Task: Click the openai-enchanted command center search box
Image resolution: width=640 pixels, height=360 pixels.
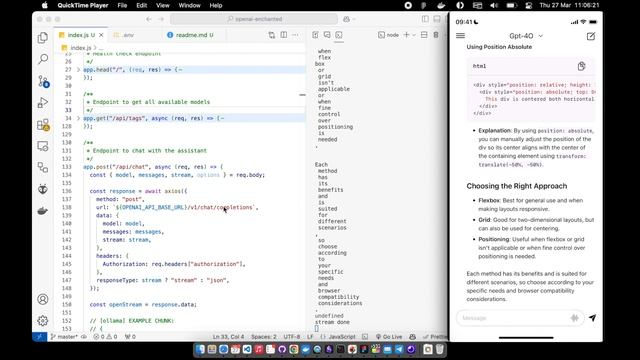Action: click(x=254, y=19)
